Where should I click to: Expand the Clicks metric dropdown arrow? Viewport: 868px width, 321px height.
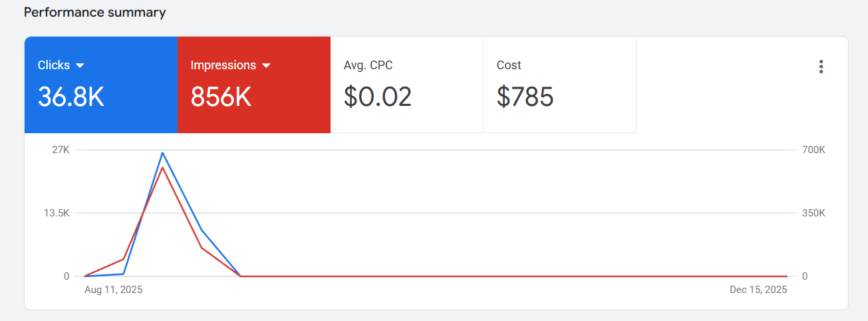coord(80,65)
